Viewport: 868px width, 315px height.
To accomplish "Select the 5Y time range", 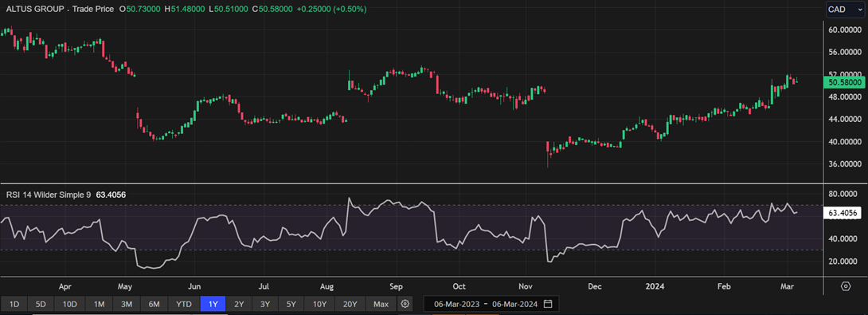I will pos(291,304).
